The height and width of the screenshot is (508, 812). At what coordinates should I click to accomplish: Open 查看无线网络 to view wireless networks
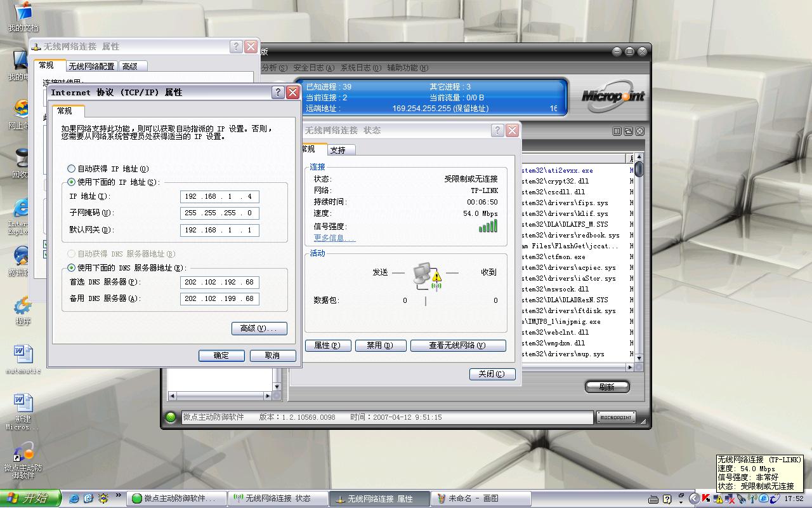(x=458, y=345)
